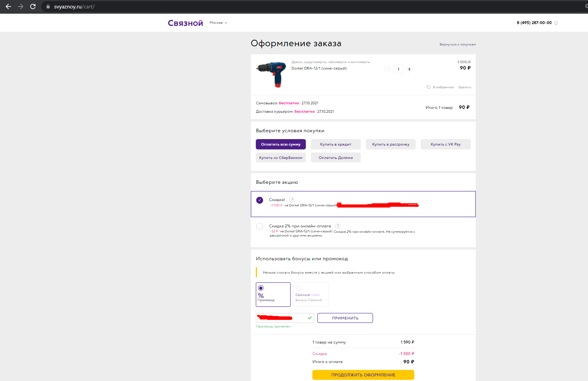This screenshot has width=588, height=381.
Task: Choose the Купить в рассрочку option
Action: click(391, 144)
